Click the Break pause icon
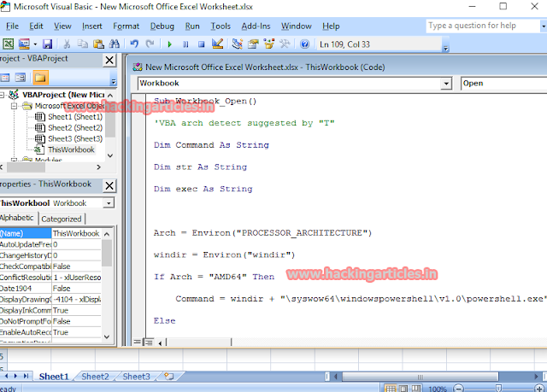Screen dimensions: 547x392 185,44
